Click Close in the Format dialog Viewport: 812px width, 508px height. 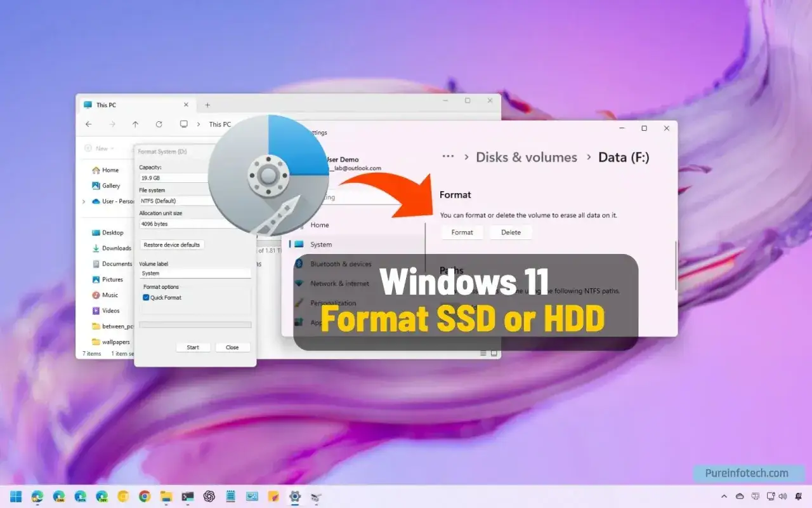tap(232, 347)
